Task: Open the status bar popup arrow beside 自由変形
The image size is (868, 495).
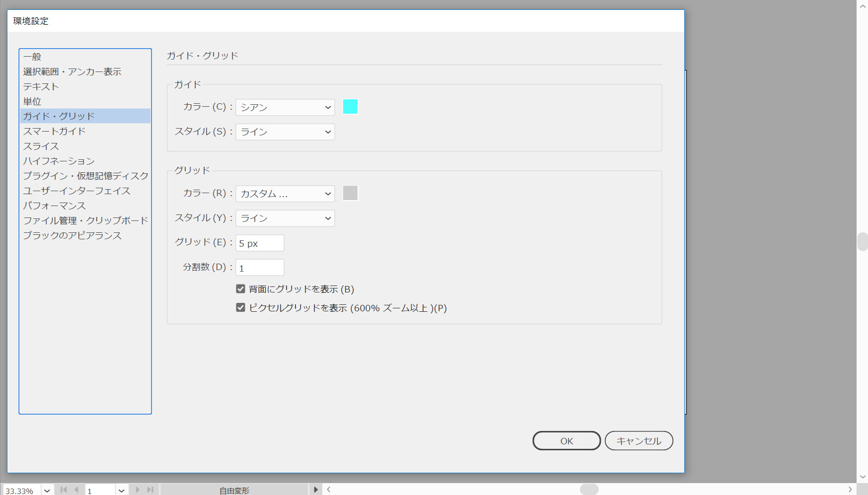Action: pos(315,490)
